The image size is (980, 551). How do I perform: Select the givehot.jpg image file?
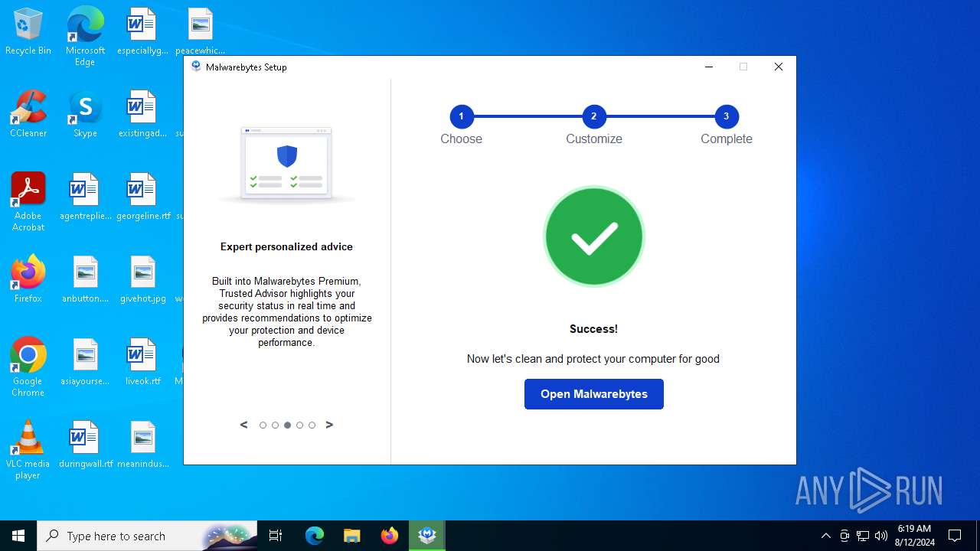click(x=143, y=279)
